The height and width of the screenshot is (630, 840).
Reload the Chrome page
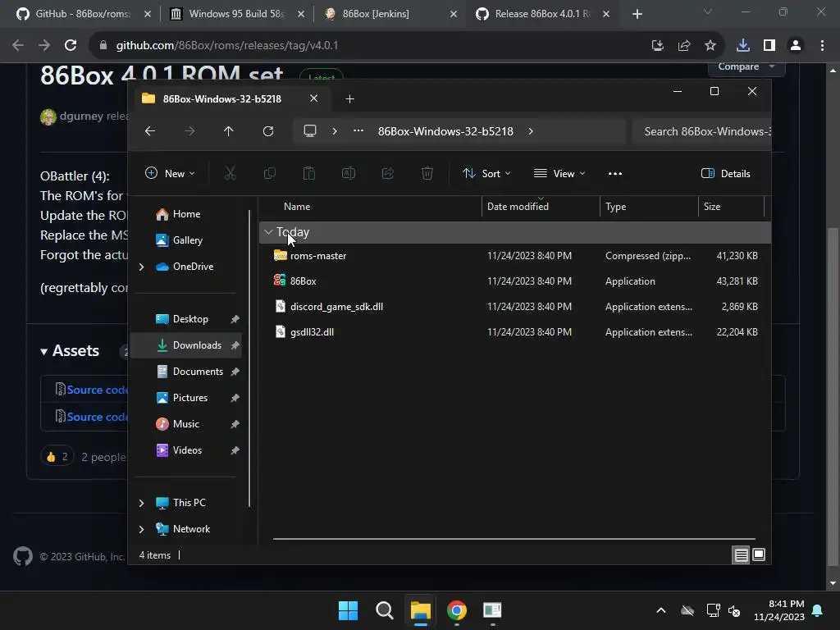(x=71, y=46)
